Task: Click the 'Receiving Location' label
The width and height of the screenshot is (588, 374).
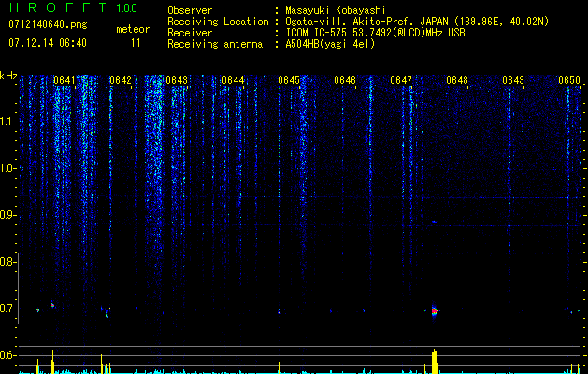Action: [218, 22]
